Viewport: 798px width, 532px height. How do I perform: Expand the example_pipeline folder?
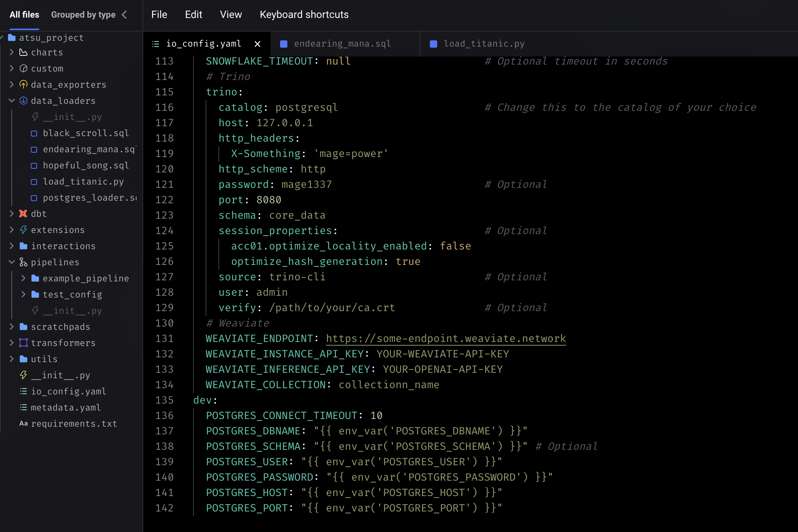[23, 278]
